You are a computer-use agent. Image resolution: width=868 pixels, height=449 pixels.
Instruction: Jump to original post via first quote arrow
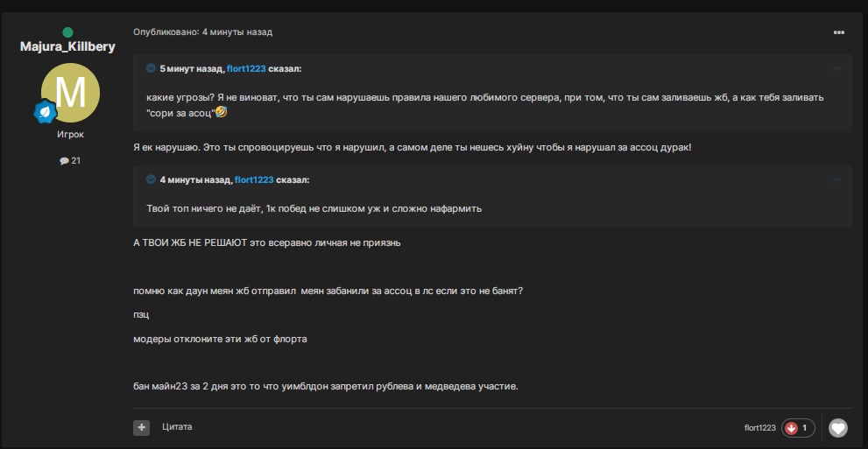[x=836, y=68]
